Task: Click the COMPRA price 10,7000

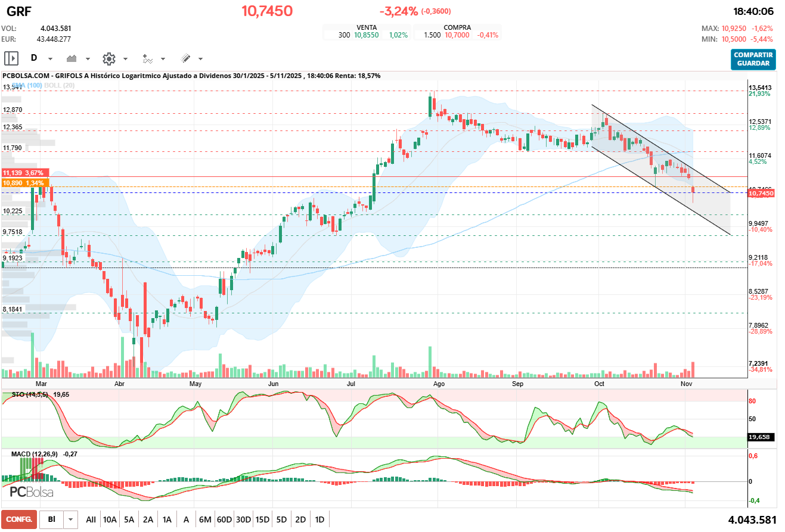Action: click(x=457, y=35)
